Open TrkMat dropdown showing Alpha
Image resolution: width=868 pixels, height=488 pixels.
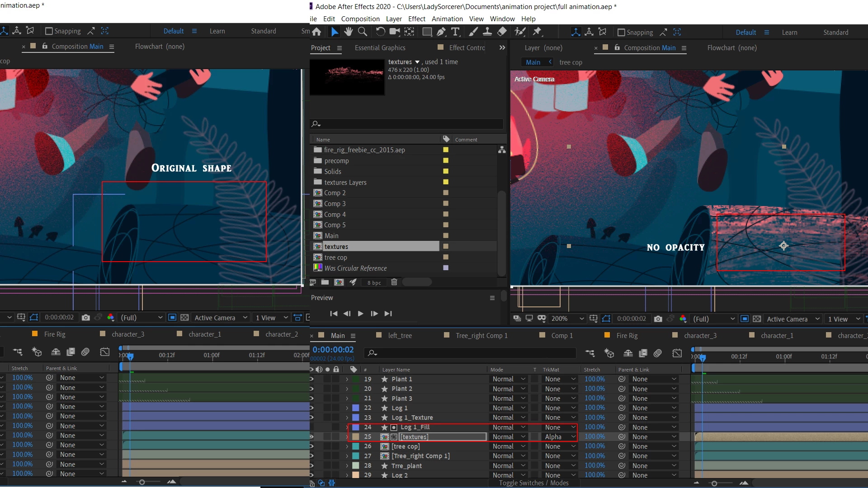point(560,437)
